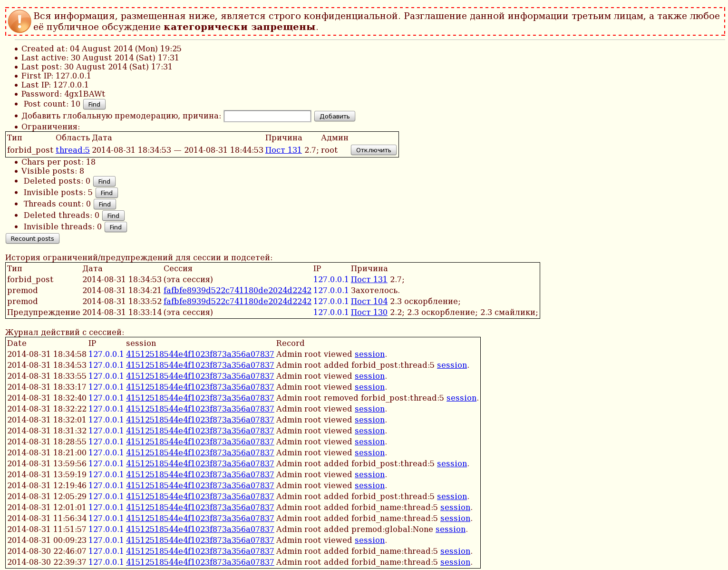Click IP 127.0.0.1 in 18:33:17 log row

(x=106, y=387)
